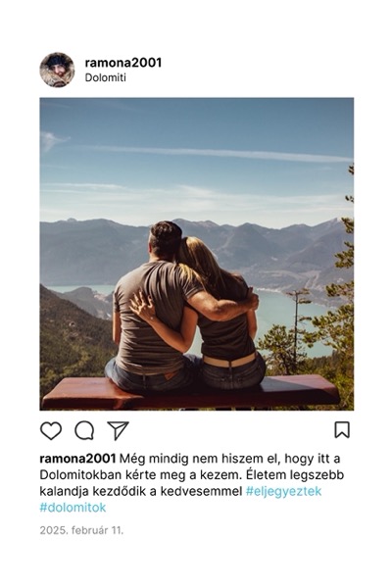Click the red wooden bench in the photo

190,392
